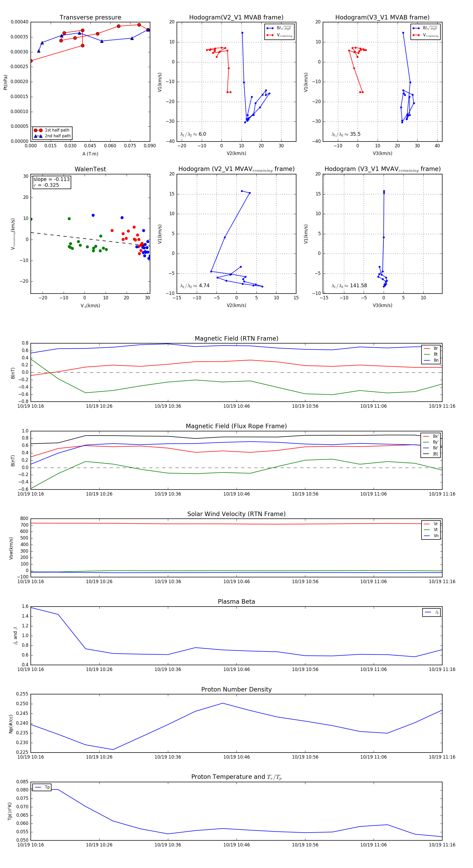Select the 'Tp' legend entry
The width and height of the screenshot is (473, 868).
42,787
